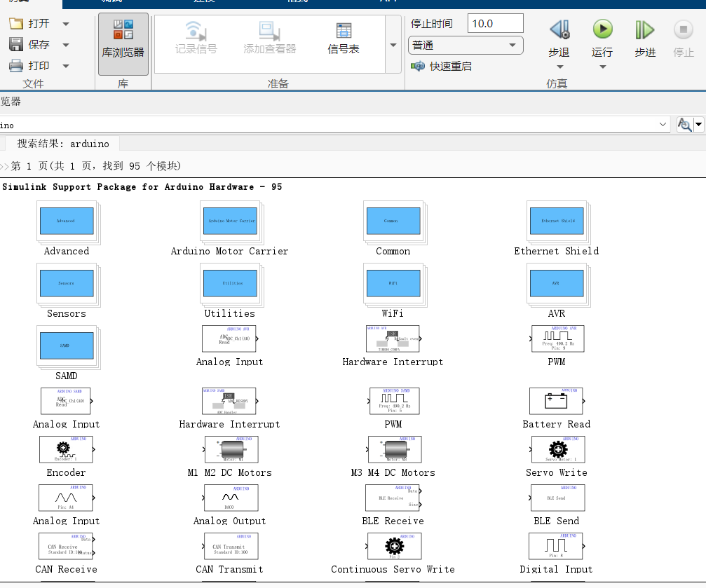The height and width of the screenshot is (588, 706).
Task: Select the AVR PWM block
Action: click(x=557, y=339)
